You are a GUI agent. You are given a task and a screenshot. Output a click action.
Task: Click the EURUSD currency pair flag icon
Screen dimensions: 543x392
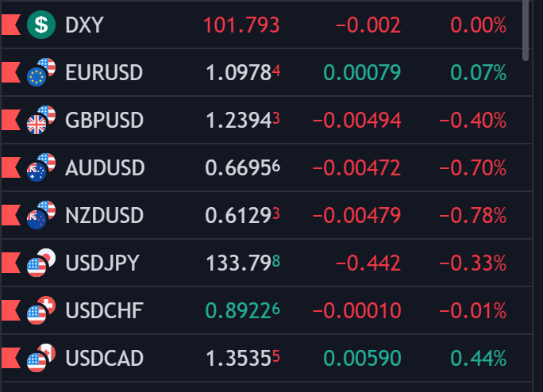coord(40,72)
